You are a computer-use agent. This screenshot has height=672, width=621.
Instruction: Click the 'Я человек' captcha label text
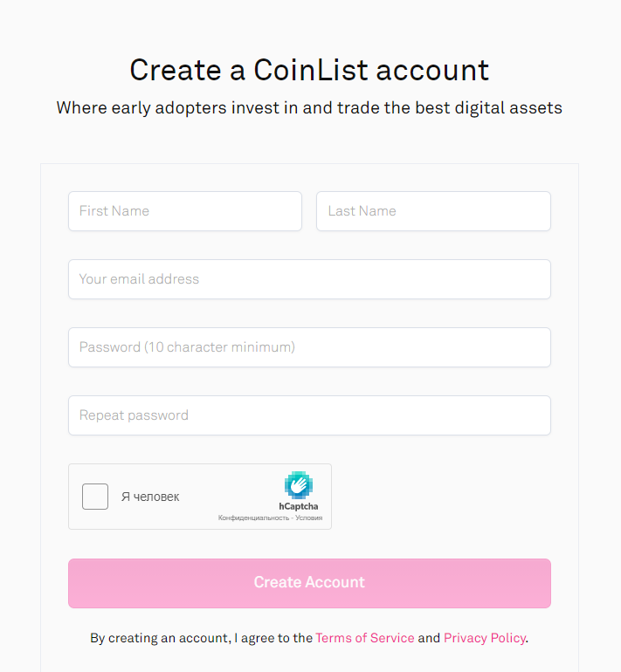tap(150, 497)
